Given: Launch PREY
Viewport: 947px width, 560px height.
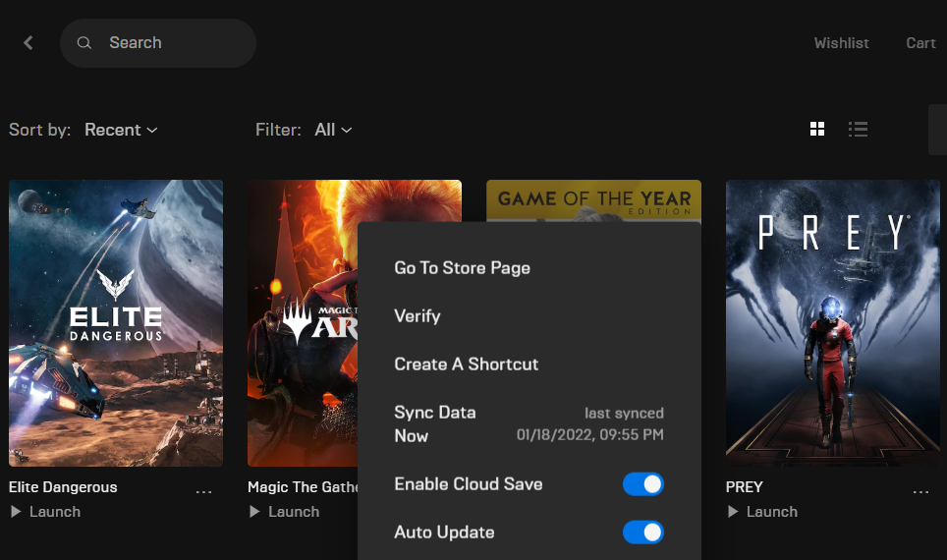Looking at the screenshot, I should click(x=762, y=512).
